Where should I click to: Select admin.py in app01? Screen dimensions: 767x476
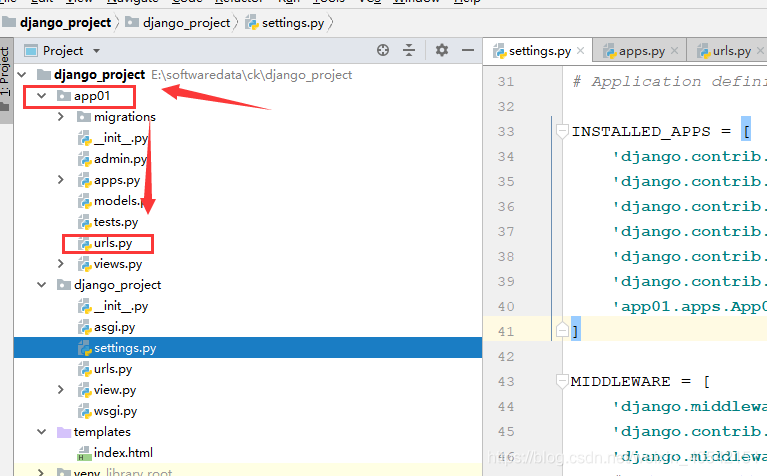(x=120, y=159)
